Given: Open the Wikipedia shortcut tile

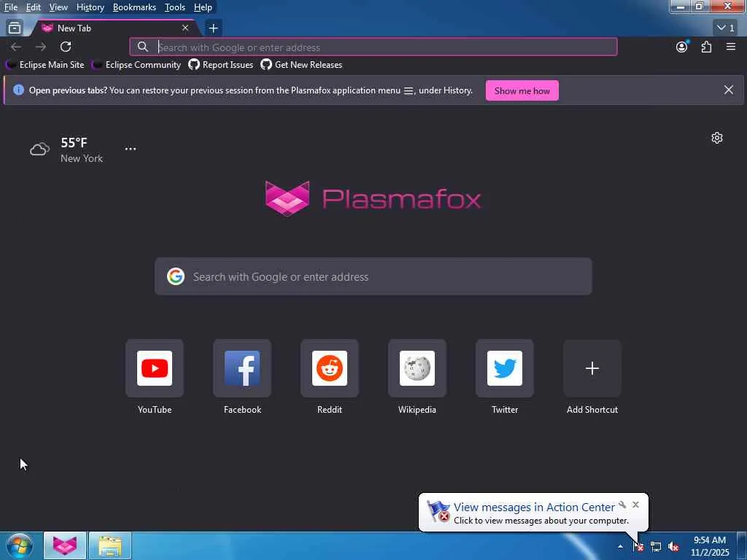Looking at the screenshot, I should tap(417, 376).
